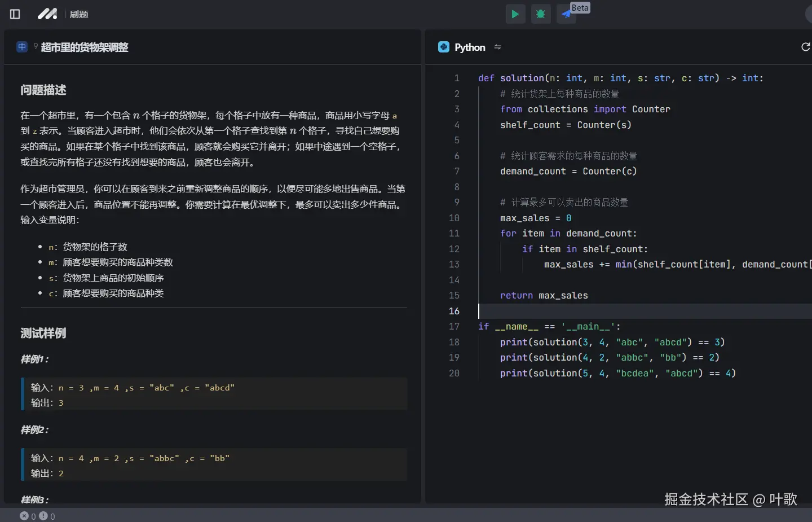Image resolution: width=812 pixels, height=522 pixels.
Task: Click the problem title 超市里的货物架调整
Action: [85, 47]
